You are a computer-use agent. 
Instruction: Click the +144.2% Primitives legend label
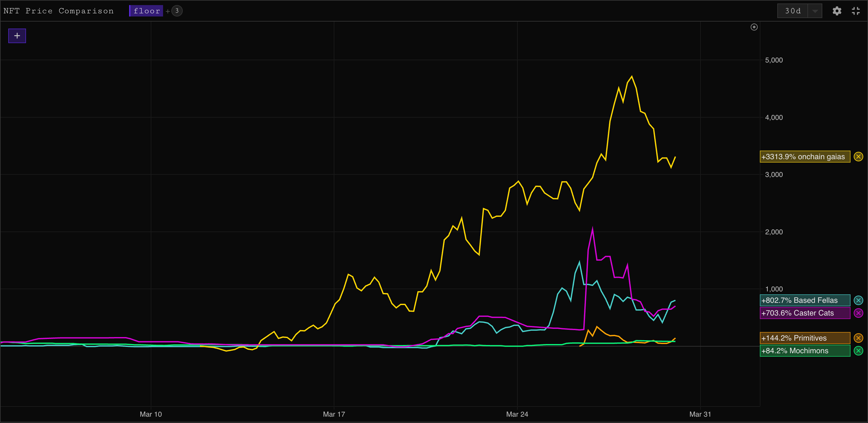[804, 338]
